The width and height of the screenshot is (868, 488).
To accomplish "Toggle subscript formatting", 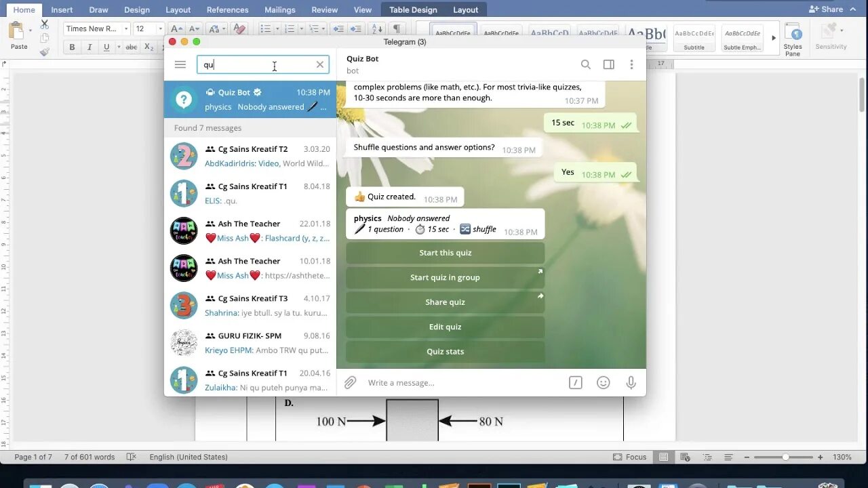I will click(x=149, y=47).
